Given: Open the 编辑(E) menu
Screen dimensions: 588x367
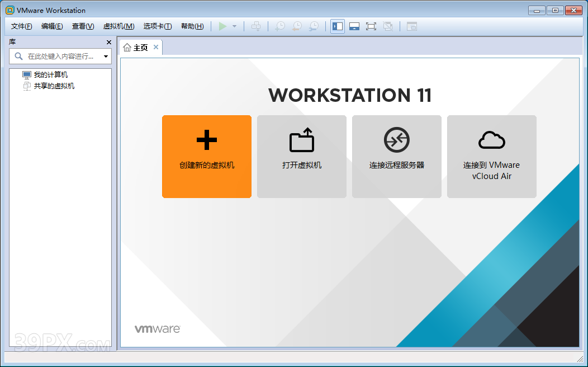Looking at the screenshot, I should tap(52, 26).
